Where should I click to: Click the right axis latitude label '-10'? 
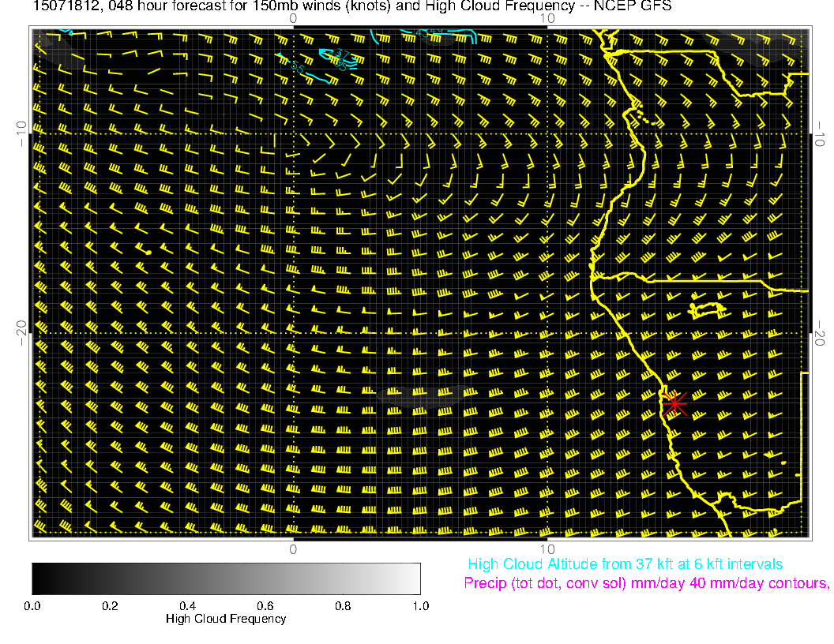point(820,133)
